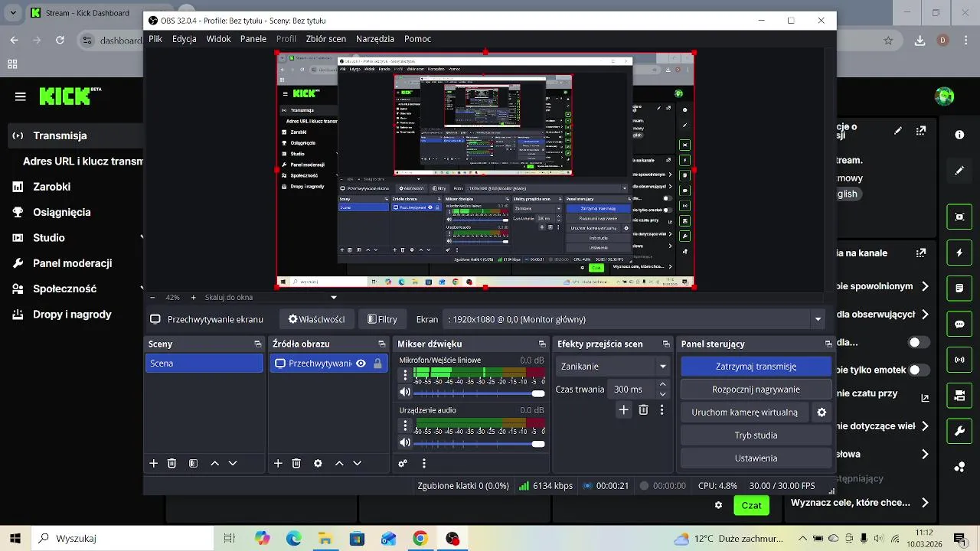Screen dimensions: 980x551
Task: Add scene transition with plus icon
Action: [x=623, y=409]
